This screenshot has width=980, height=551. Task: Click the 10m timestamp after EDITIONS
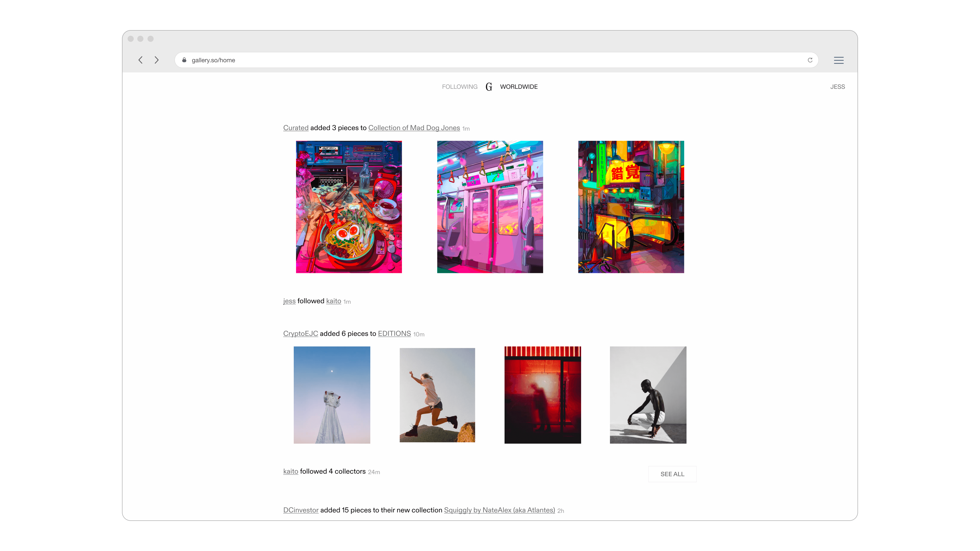click(419, 334)
